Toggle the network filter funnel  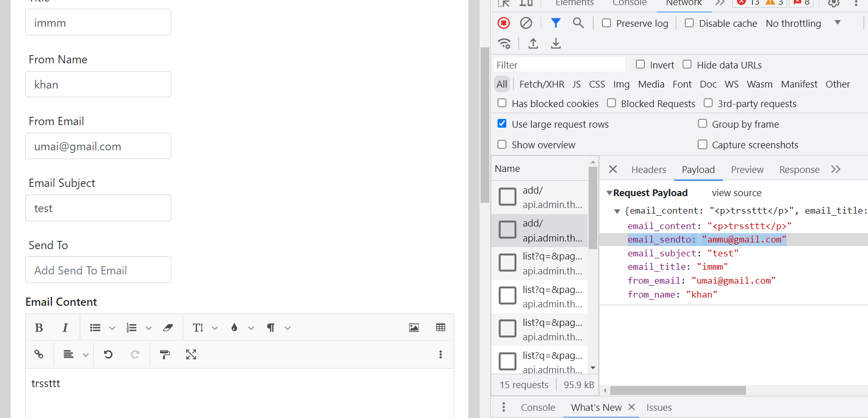(556, 23)
